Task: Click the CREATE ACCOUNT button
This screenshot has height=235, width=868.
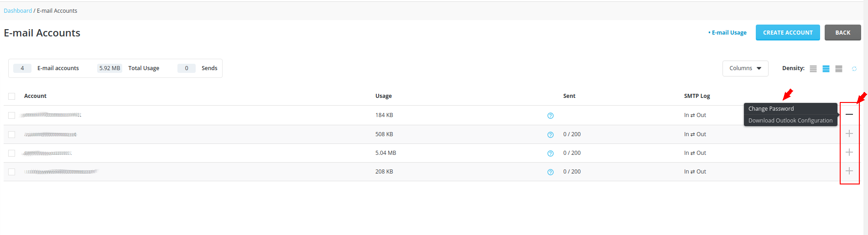Action: [787, 33]
